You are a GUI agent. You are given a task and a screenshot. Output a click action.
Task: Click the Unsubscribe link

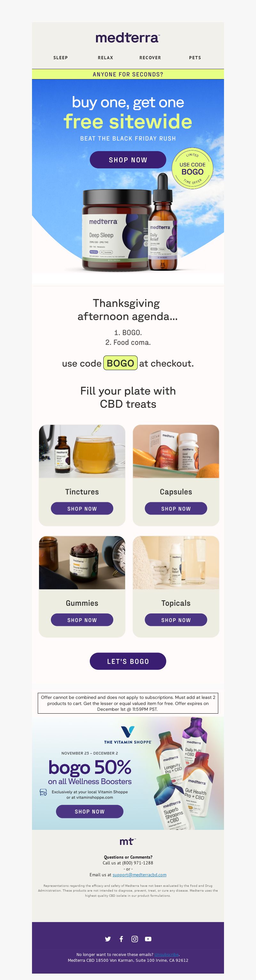coord(166,954)
